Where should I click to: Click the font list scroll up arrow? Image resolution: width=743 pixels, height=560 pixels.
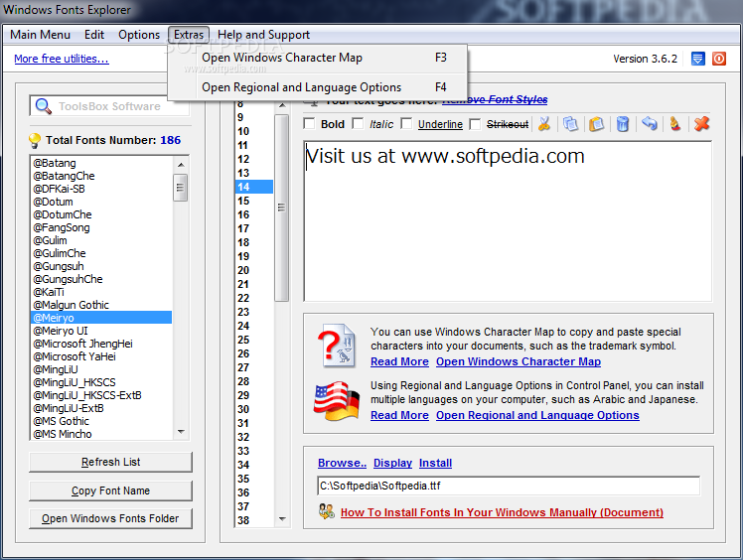(181, 165)
